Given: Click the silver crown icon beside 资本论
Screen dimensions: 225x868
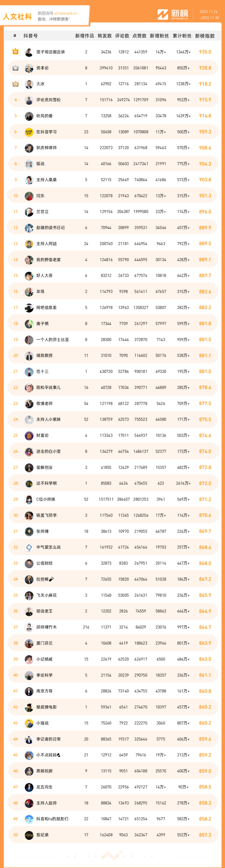Looking at the screenshot, I should point(15,68).
